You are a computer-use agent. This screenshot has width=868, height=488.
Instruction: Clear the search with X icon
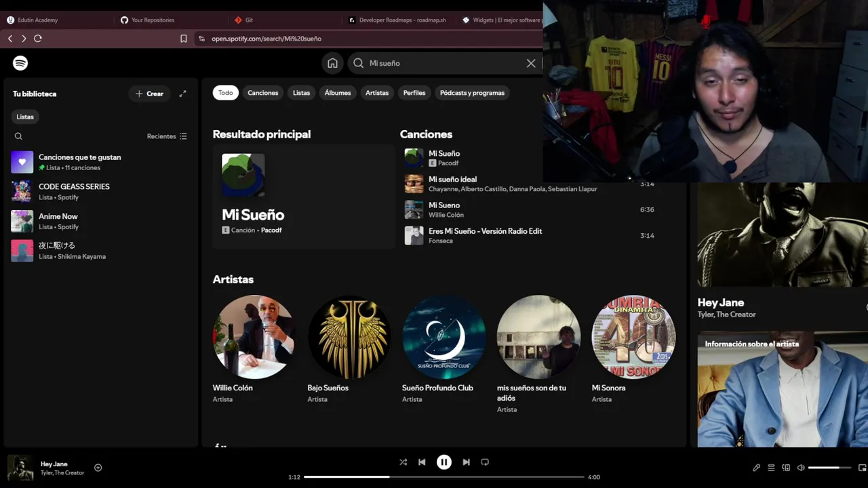[x=531, y=63]
